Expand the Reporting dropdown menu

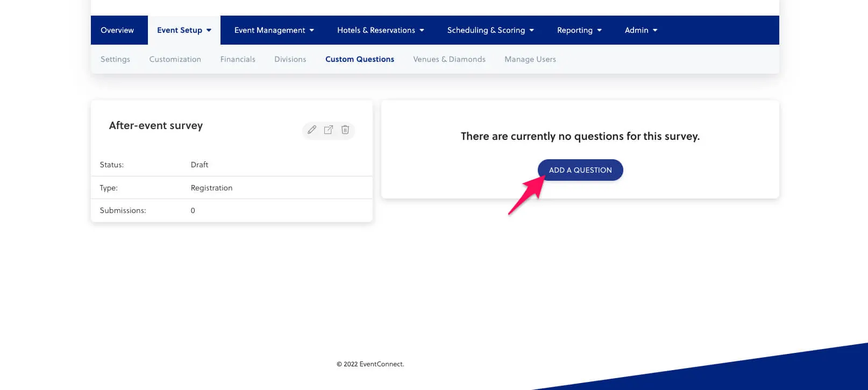pyautogui.click(x=579, y=30)
